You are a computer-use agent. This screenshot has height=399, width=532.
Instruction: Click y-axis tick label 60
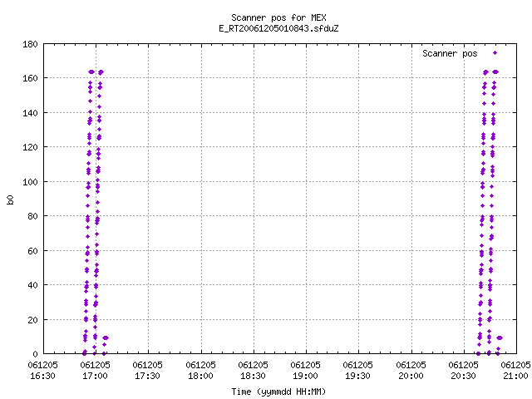coord(32,251)
